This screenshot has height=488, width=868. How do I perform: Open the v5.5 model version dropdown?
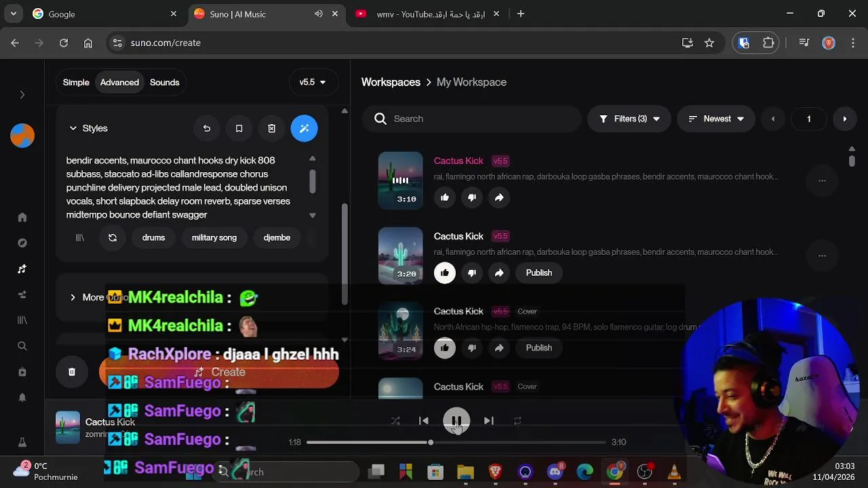(313, 82)
